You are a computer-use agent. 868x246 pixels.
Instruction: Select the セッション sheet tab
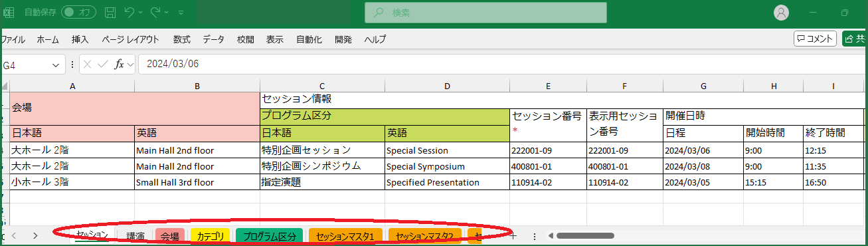[92, 235]
